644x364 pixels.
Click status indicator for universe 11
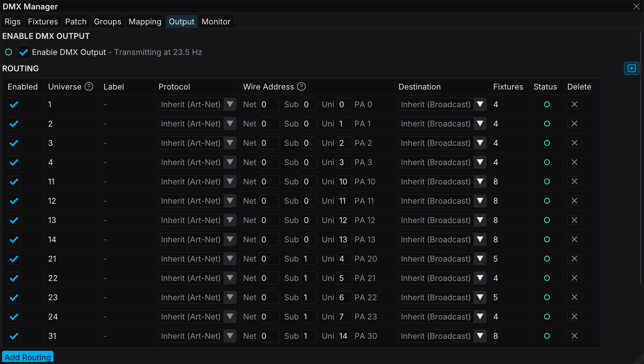coord(547,181)
